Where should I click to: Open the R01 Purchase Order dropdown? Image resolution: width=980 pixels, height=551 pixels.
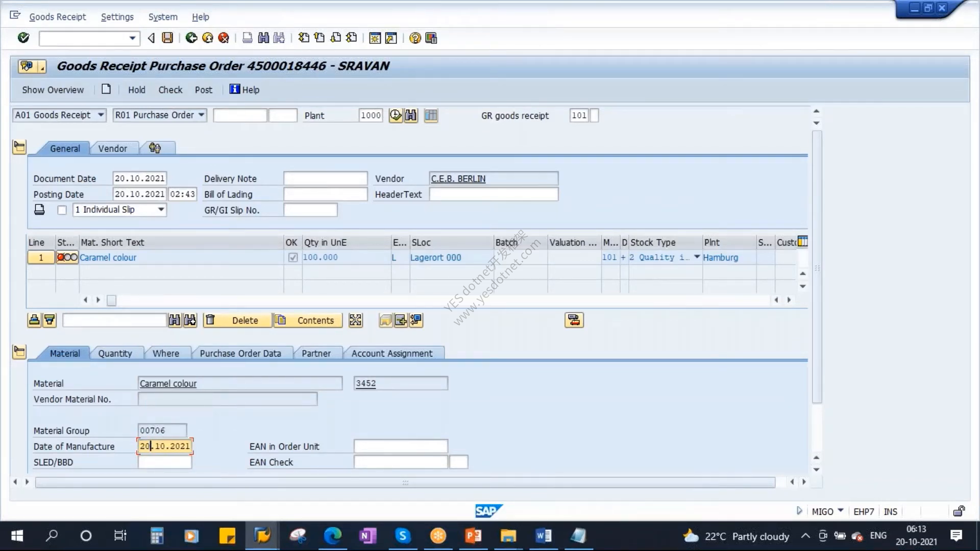[202, 115]
